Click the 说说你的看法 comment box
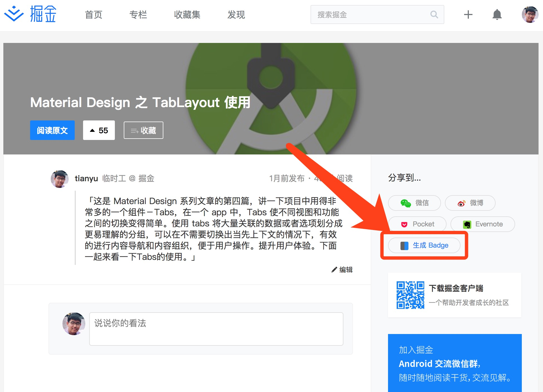543x392 pixels. point(216,329)
